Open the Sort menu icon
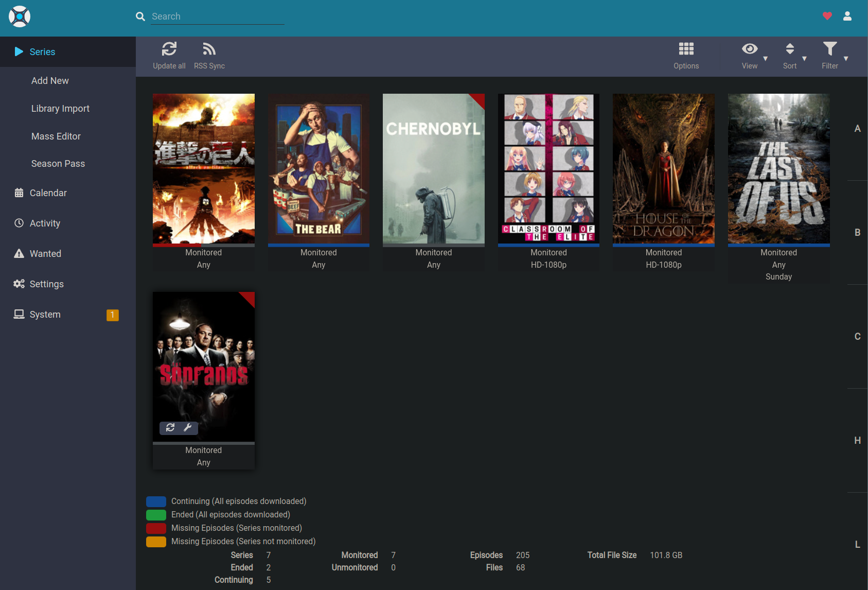Image resolution: width=868 pixels, height=590 pixels. 790,49
